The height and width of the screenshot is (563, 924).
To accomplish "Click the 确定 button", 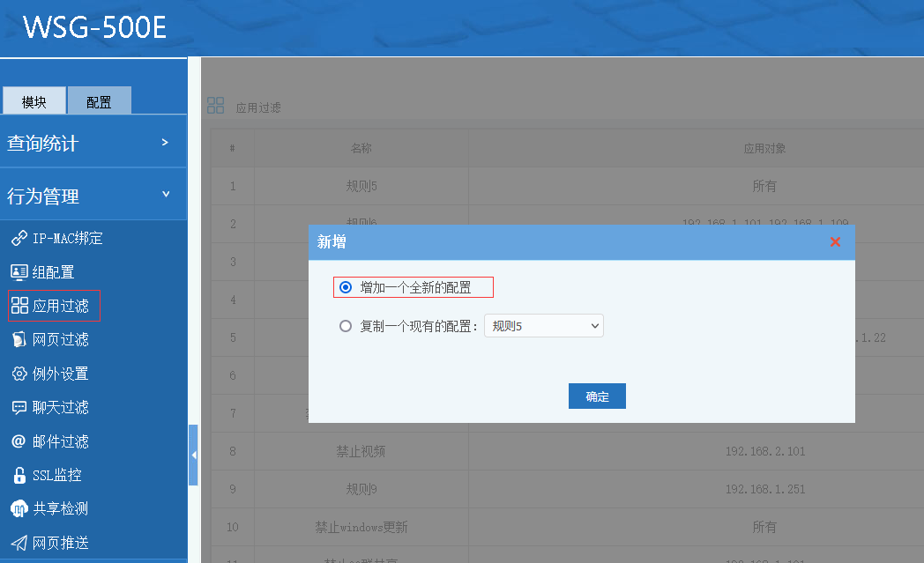I will pos(597,396).
